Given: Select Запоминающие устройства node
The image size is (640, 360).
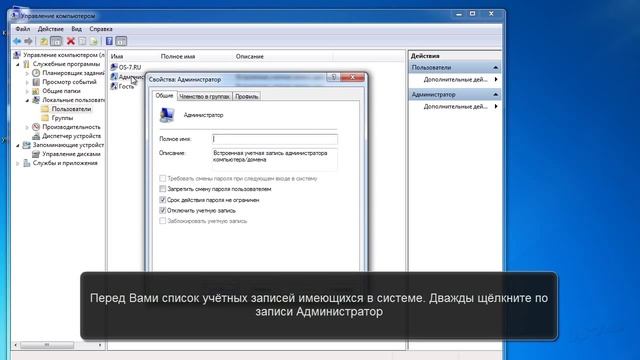Looking at the screenshot, I should (63, 145).
